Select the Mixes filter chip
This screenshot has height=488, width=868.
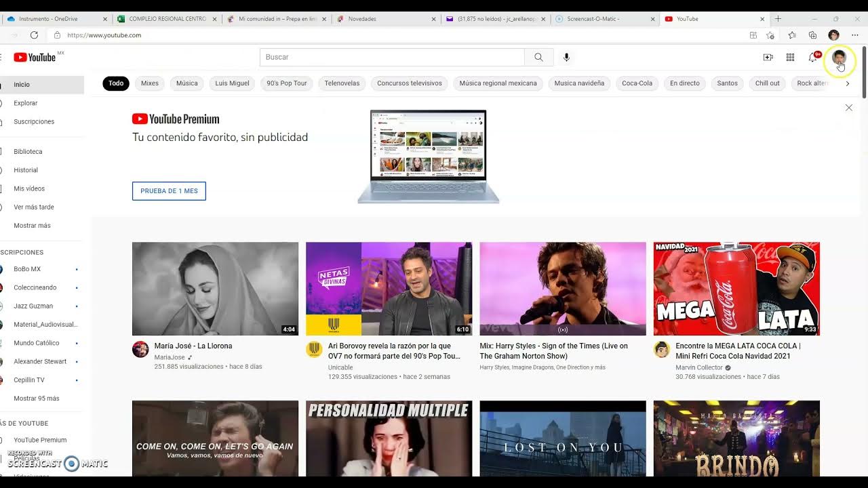click(150, 83)
